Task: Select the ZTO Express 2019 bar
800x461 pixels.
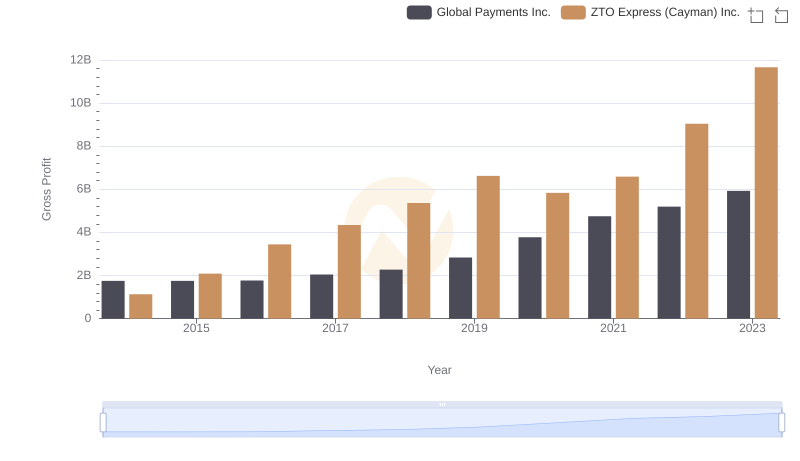Action: pyautogui.click(x=488, y=247)
